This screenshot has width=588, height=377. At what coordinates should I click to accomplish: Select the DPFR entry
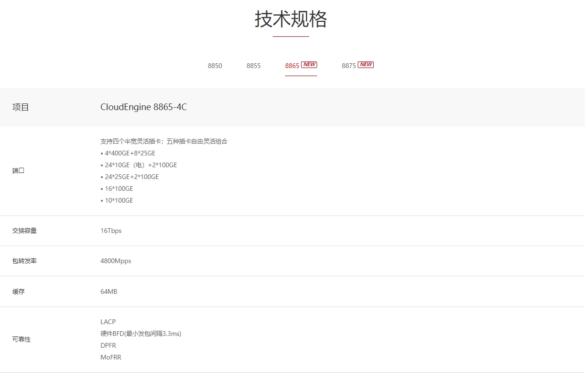coord(108,345)
